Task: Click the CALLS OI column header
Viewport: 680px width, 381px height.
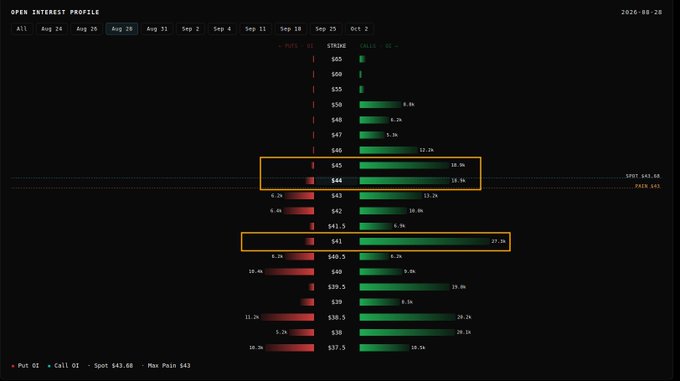Action: coord(379,46)
